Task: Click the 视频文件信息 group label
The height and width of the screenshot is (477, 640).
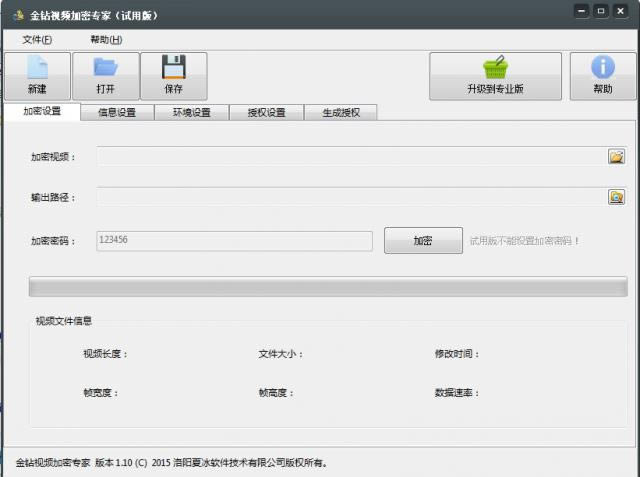Action: pos(64,321)
